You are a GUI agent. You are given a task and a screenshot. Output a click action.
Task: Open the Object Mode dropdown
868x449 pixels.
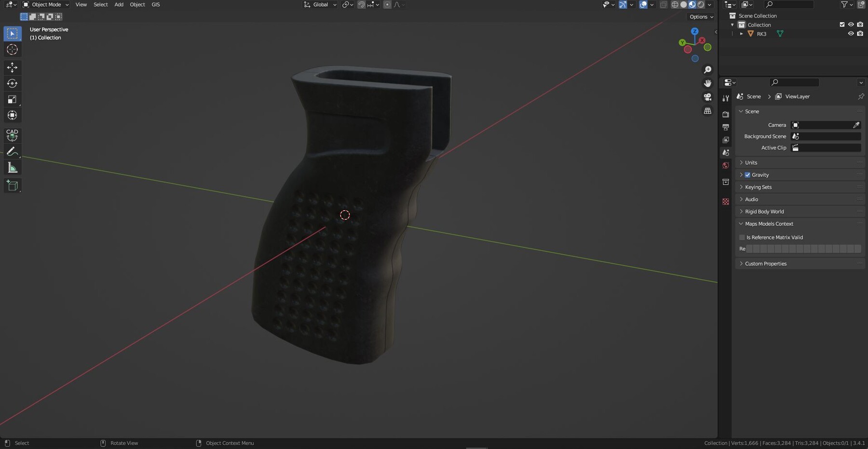click(45, 4)
